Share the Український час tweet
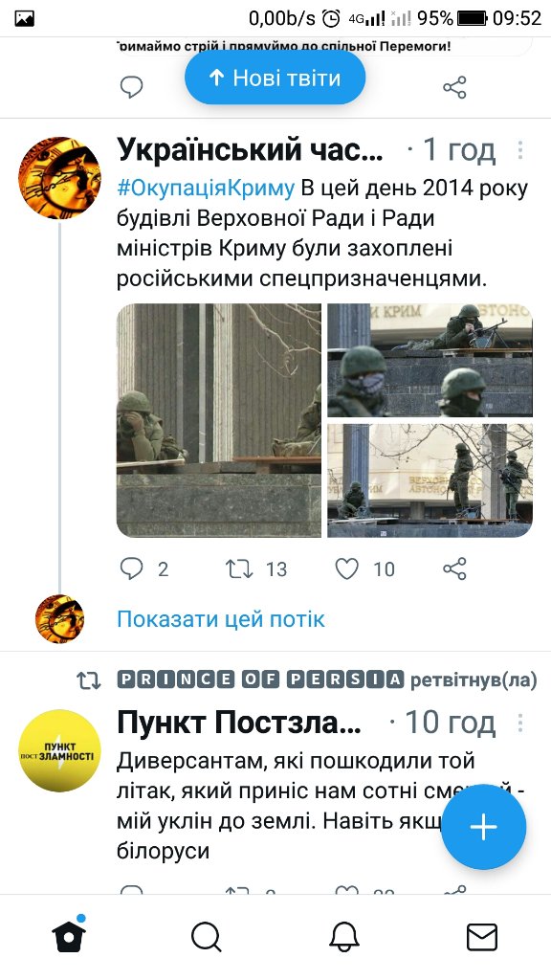The width and height of the screenshot is (551, 980). tap(454, 568)
